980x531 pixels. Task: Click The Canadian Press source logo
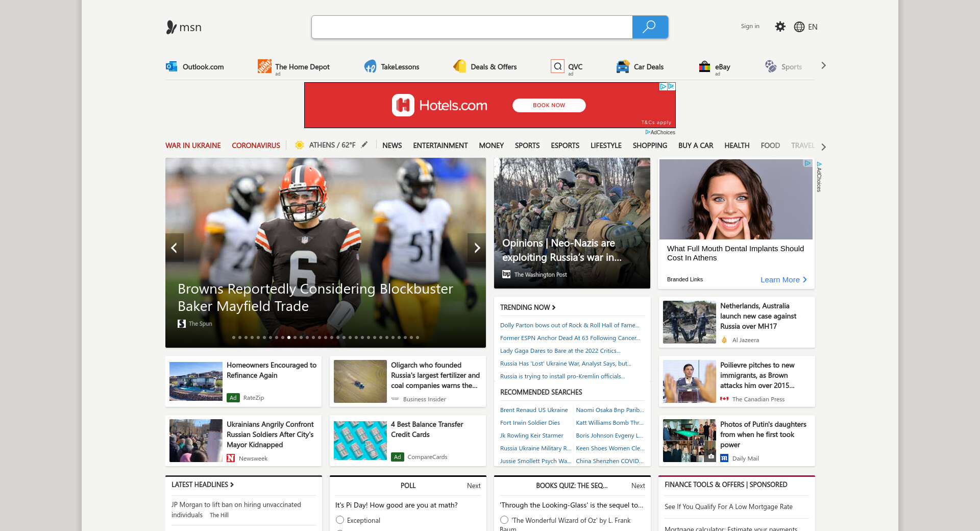(724, 399)
